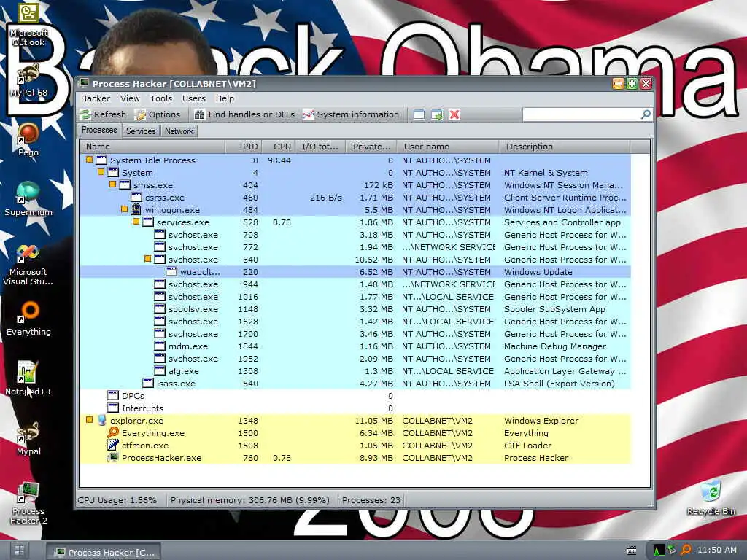Select the Supermium desktop icon

click(x=28, y=199)
